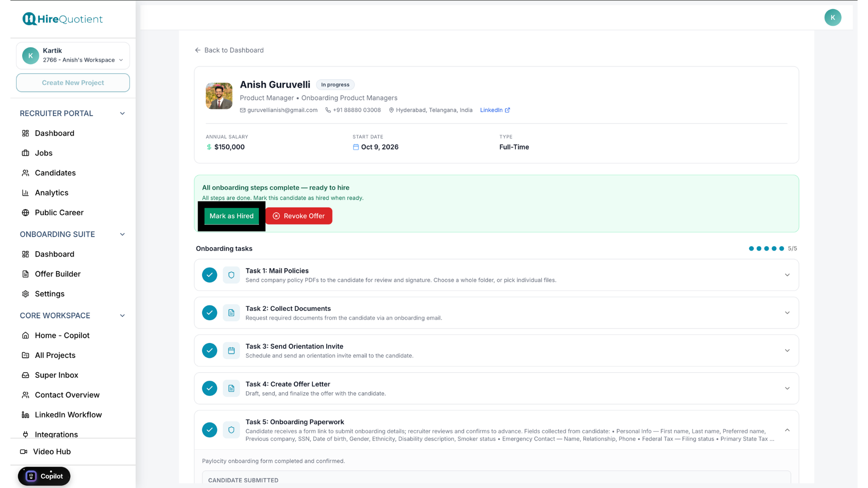Open Recruiter Portal Dashboard grid icon
The height and width of the screenshot is (488, 868).
25,133
